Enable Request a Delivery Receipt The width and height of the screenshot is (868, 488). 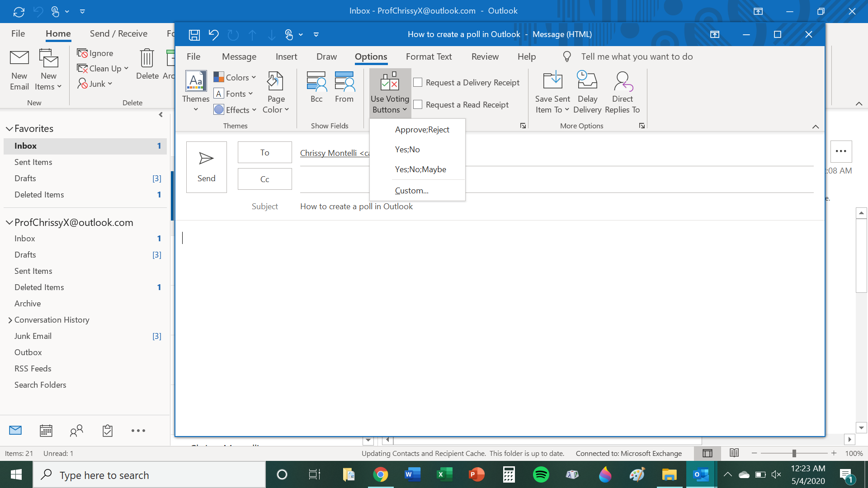[x=418, y=82]
